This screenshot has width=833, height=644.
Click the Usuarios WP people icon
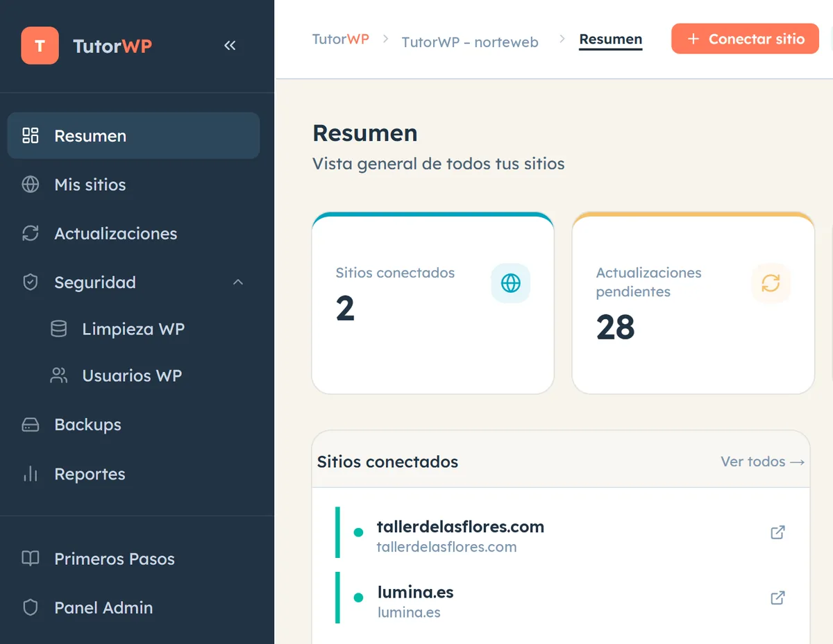(59, 375)
